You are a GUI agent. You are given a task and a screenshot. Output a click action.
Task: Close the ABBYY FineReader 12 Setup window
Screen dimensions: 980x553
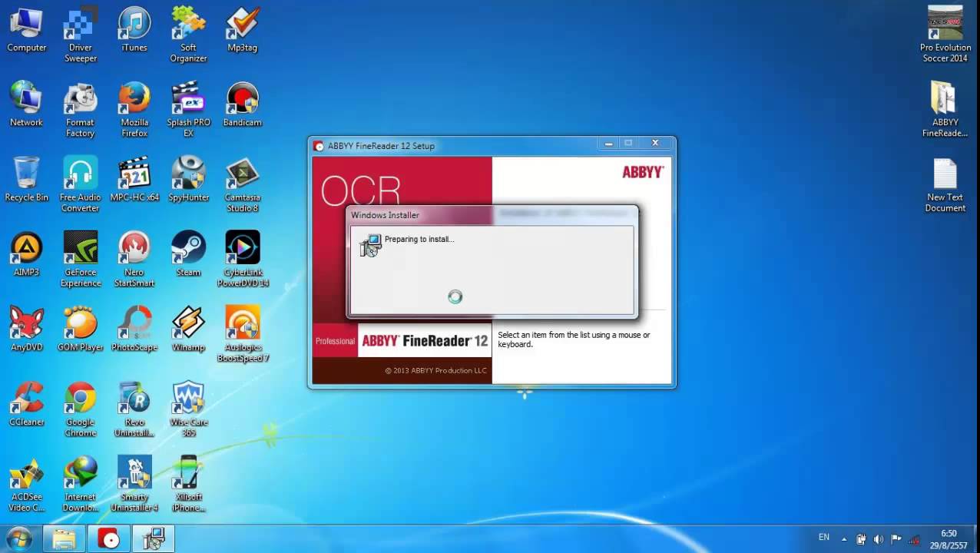click(655, 143)
